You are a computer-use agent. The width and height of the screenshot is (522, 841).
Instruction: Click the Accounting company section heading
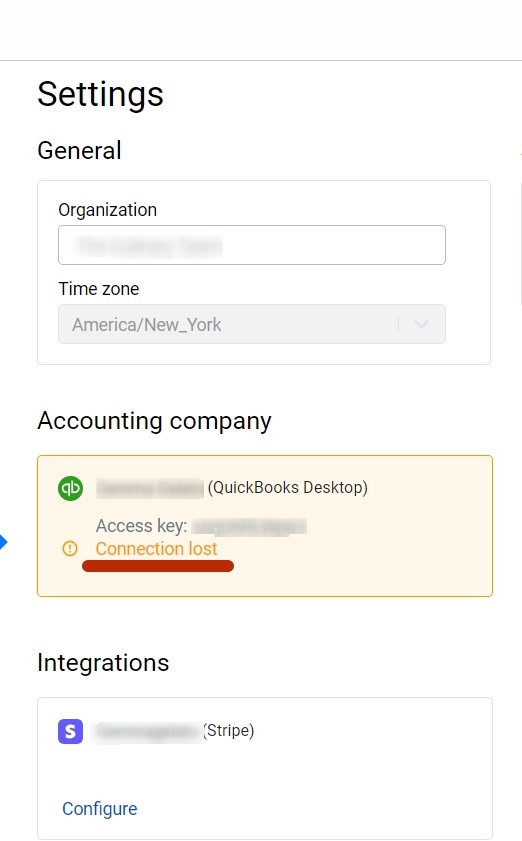coord(155,421)
